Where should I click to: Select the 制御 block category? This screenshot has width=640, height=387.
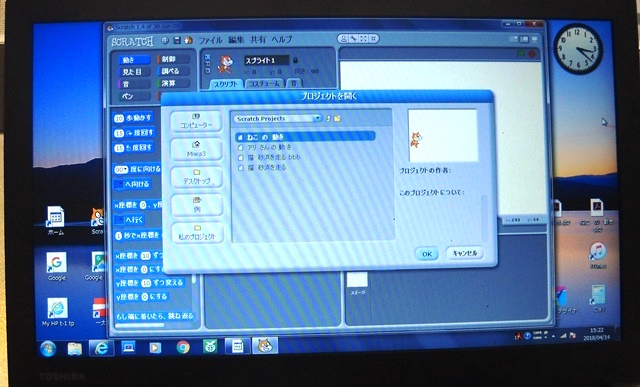pos(174,60)
